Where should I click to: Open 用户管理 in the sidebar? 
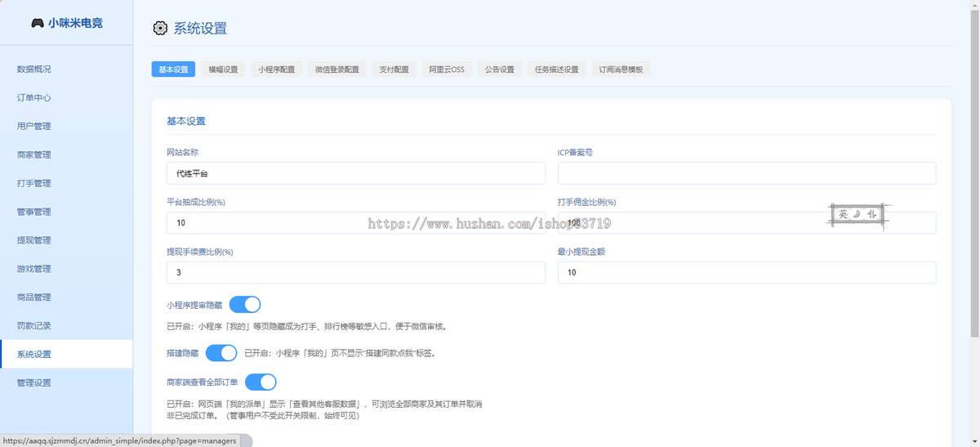(66, 126)
